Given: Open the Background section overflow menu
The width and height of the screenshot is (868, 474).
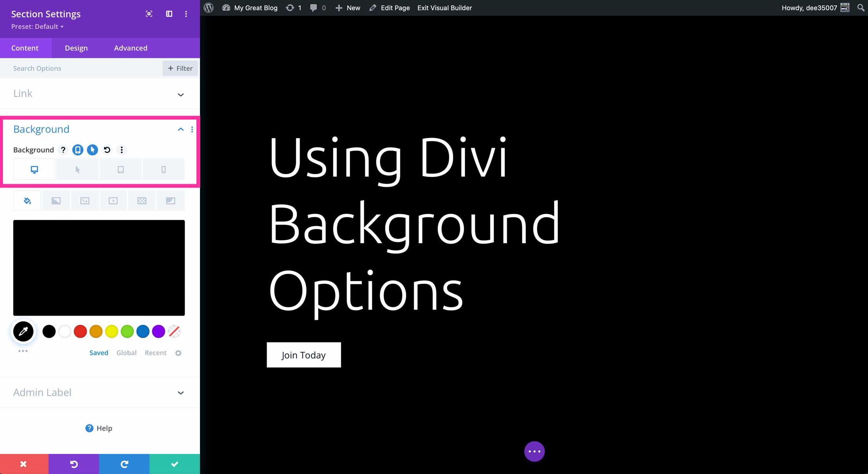Looking at the screenshot, I should click(x=192, y=130).
